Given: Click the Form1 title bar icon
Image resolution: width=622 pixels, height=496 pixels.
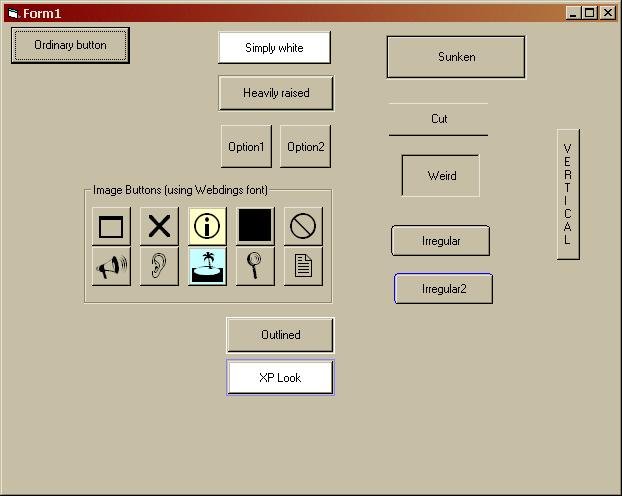Looking at the screenshot, I should [13, 13].
